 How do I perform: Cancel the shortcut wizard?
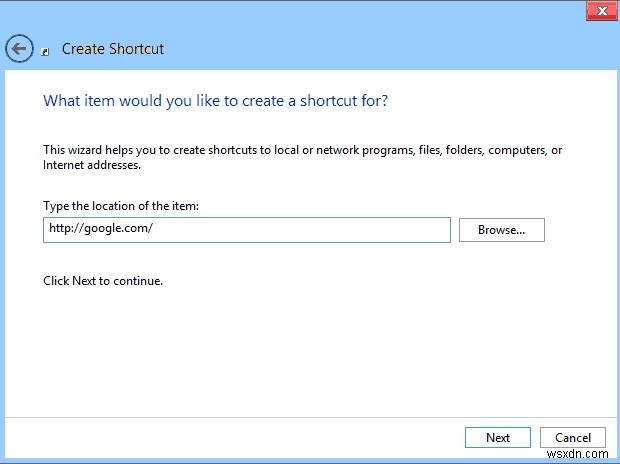click(573, 437)
